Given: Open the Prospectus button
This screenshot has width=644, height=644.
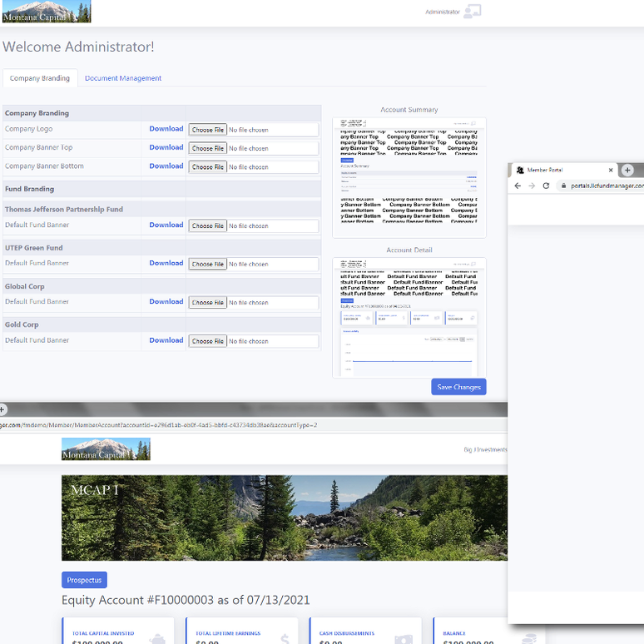Looking at the screenshot, I should click(84, 580).
